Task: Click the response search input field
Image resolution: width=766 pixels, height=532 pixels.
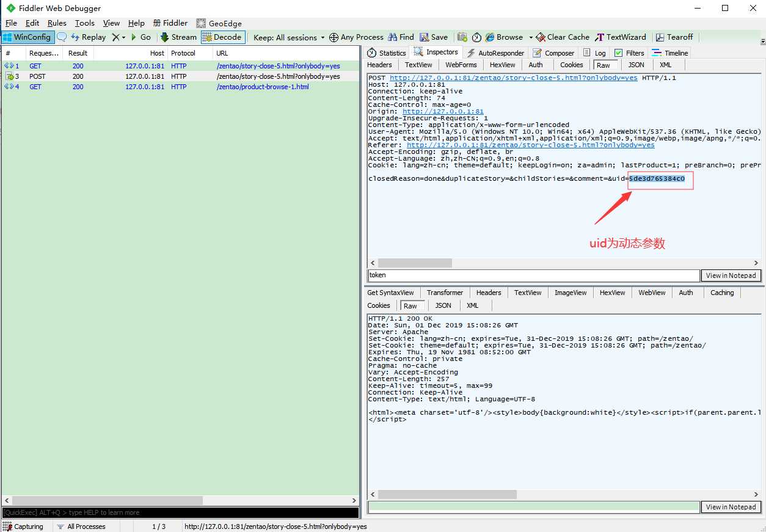Action: [x=533, y=507]
